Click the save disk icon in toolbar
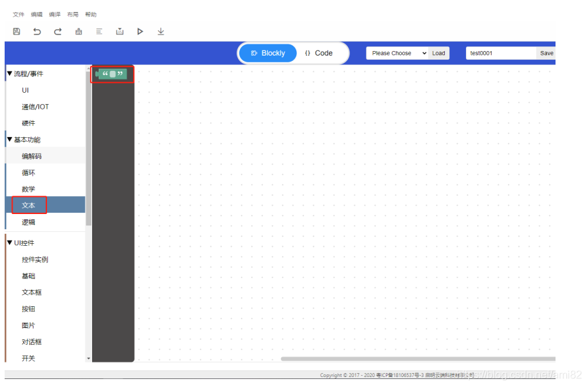 click(x=17, y=32)
